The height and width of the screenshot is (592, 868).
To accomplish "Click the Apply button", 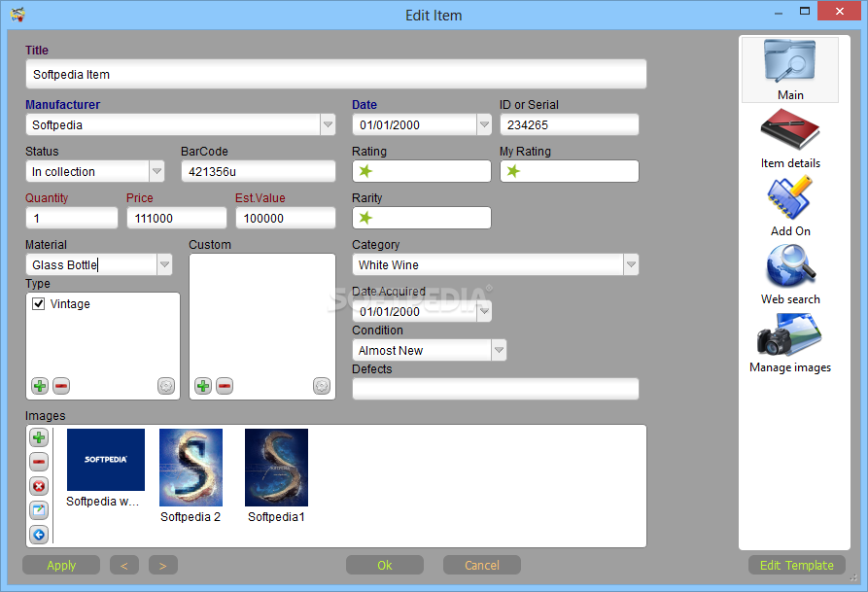I will (61, 565).
